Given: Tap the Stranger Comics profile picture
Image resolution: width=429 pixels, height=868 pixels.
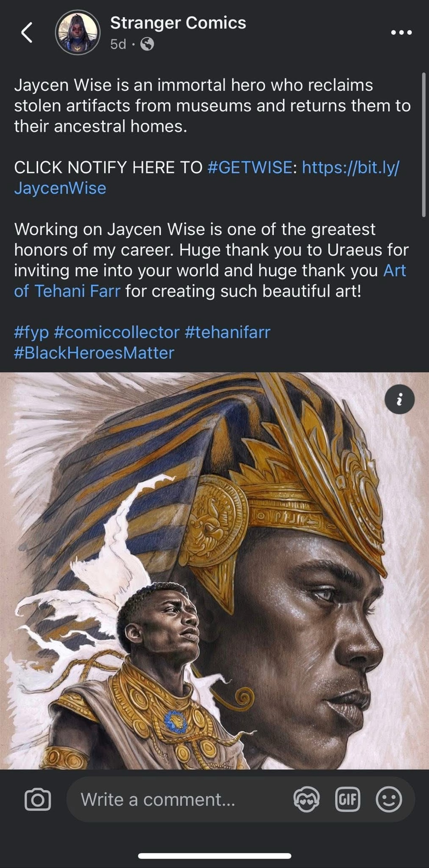Looking at the screenshot, I should coord(78,33).
